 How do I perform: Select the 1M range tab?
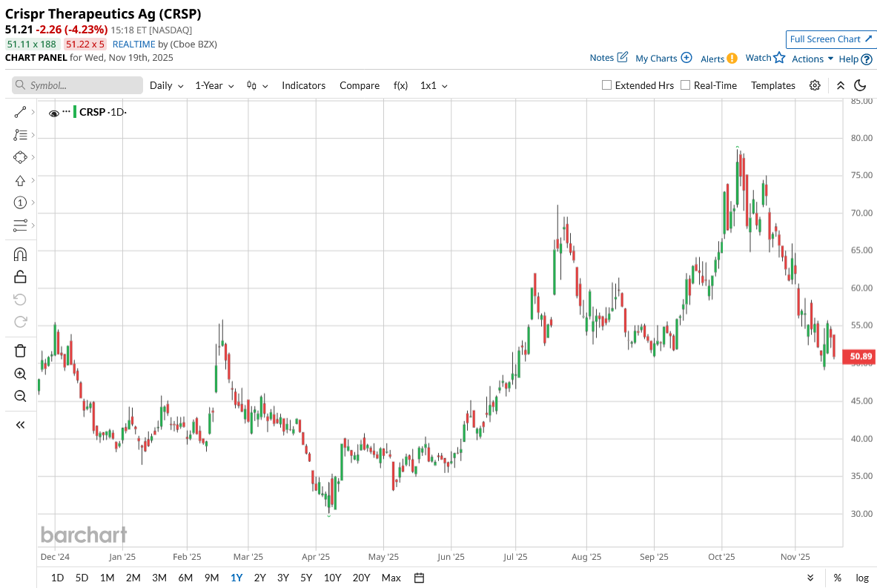point(107,578)
